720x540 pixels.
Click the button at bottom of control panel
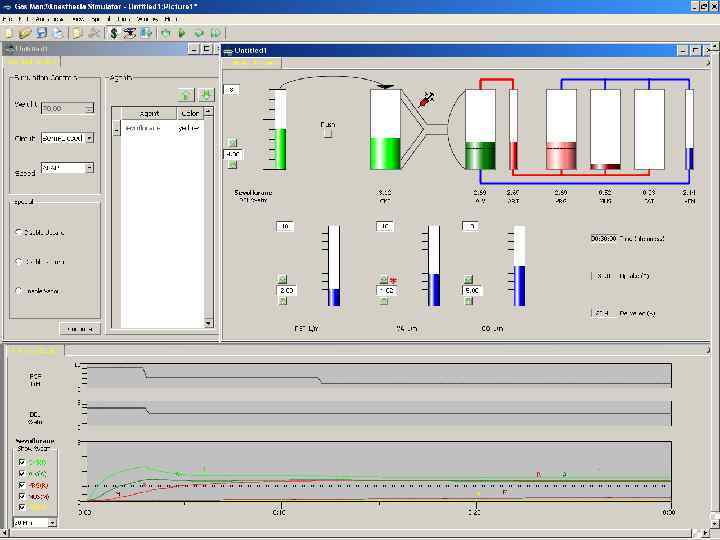(x=78, y=329)
